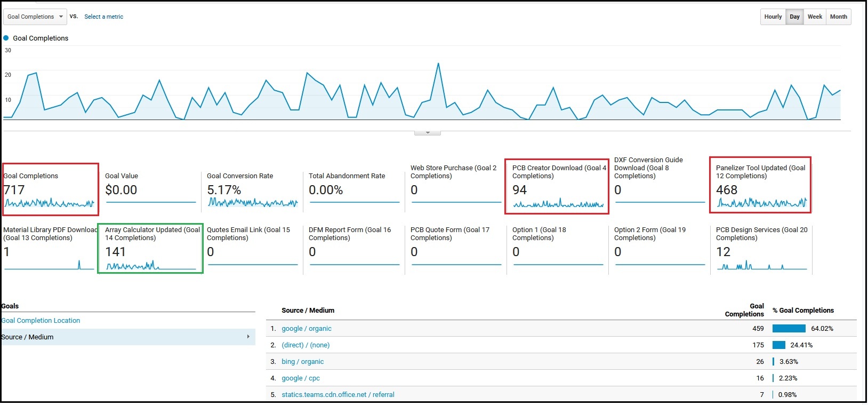Open the google / organic source link

coord(306,329)
